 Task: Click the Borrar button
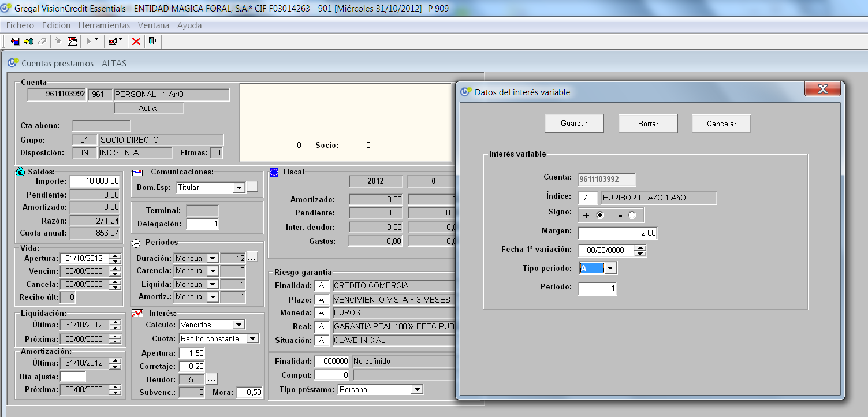(648, 124)
